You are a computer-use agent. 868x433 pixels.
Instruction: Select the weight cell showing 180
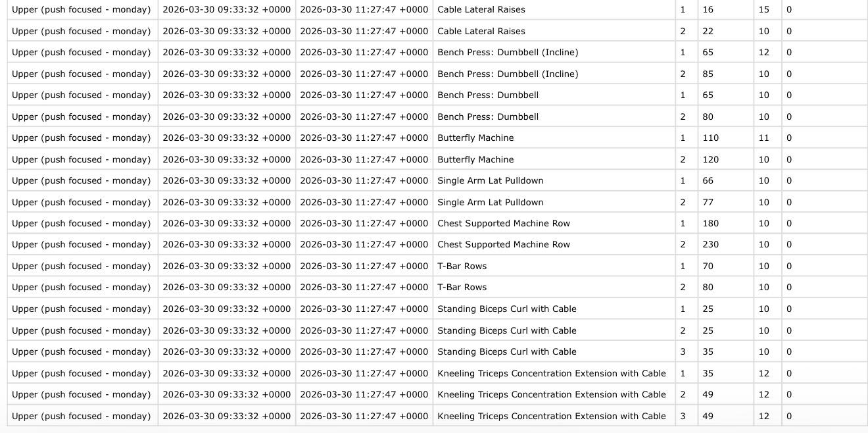coord(711,223)
